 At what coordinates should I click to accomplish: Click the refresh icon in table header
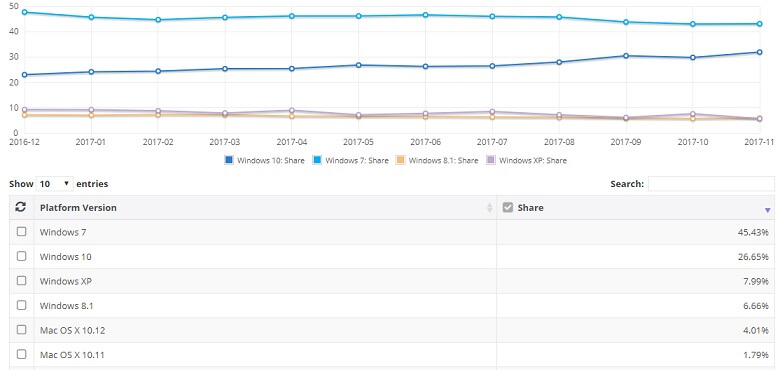pyautogui.click(x=21, y=207)
